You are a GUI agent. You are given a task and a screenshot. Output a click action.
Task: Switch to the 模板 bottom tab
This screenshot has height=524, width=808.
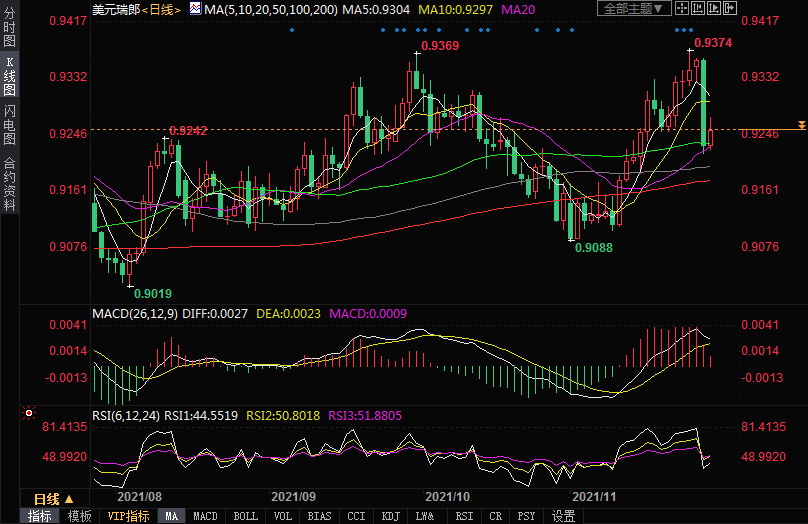(80, 516)
